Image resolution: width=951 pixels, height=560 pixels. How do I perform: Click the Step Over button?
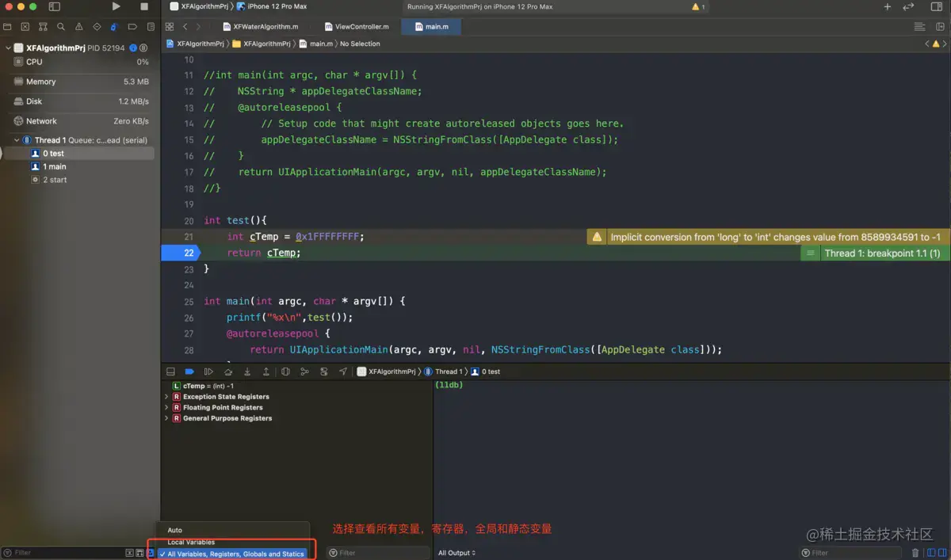(228, 371)
